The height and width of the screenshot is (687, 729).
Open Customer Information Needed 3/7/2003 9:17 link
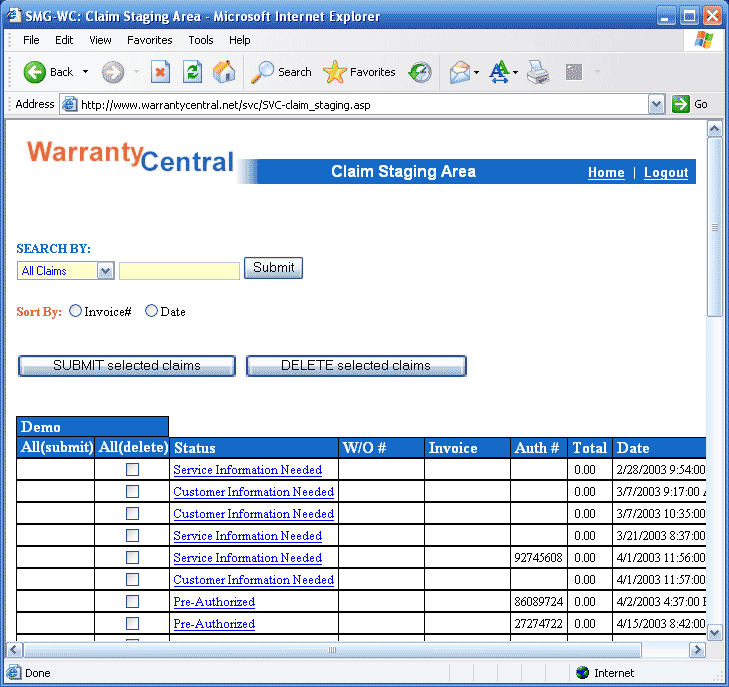tap(253, 491)
